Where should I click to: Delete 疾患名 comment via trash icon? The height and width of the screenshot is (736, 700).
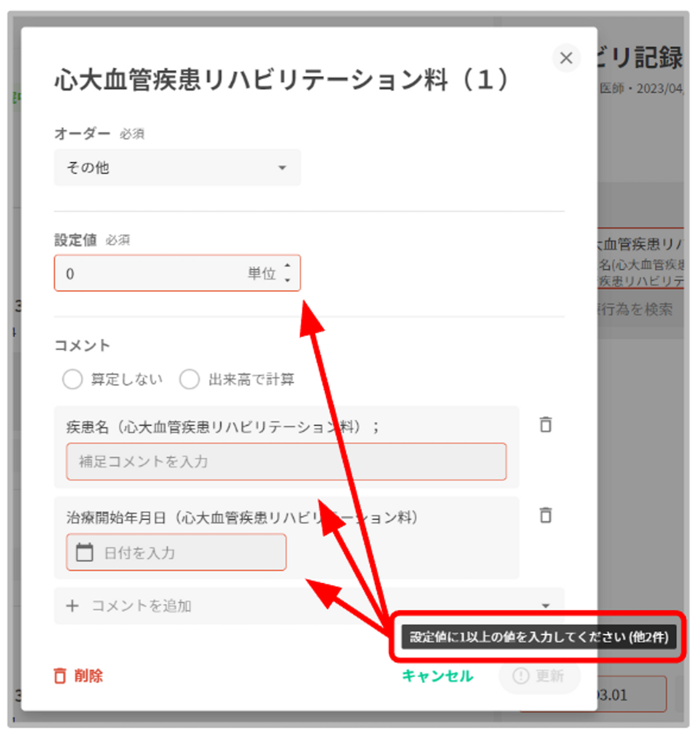[546, 425]
